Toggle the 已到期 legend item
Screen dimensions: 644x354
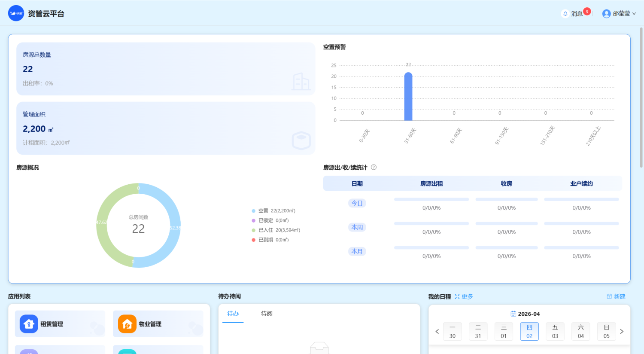[x=270, y=240]
